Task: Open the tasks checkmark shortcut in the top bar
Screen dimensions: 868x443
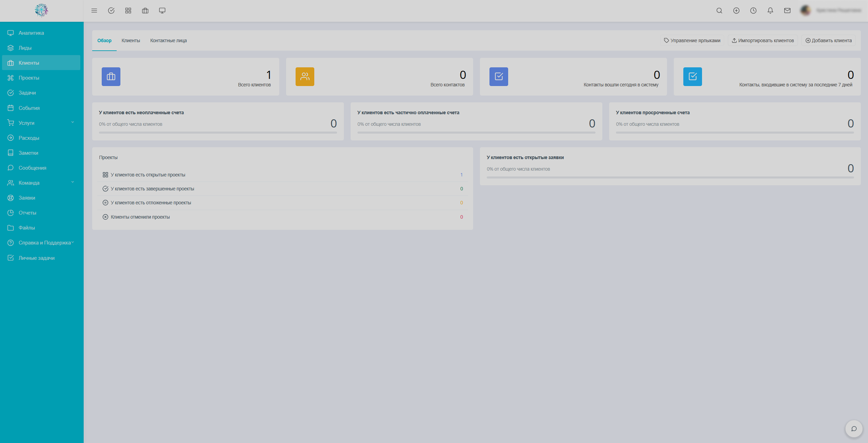Action: pyautogui.click(x=111, y=11)
